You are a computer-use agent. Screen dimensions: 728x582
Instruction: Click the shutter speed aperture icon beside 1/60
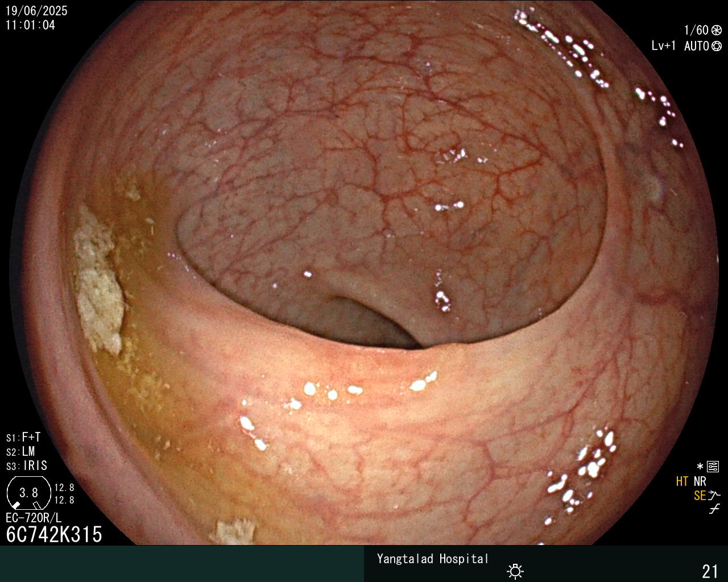click(x=717, y=30)
